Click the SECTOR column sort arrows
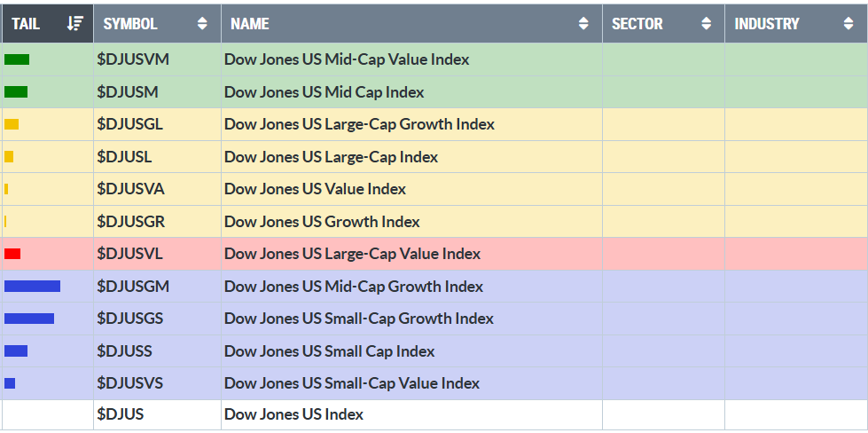Viewport: 868px width, 433px height. click(706, 24)
